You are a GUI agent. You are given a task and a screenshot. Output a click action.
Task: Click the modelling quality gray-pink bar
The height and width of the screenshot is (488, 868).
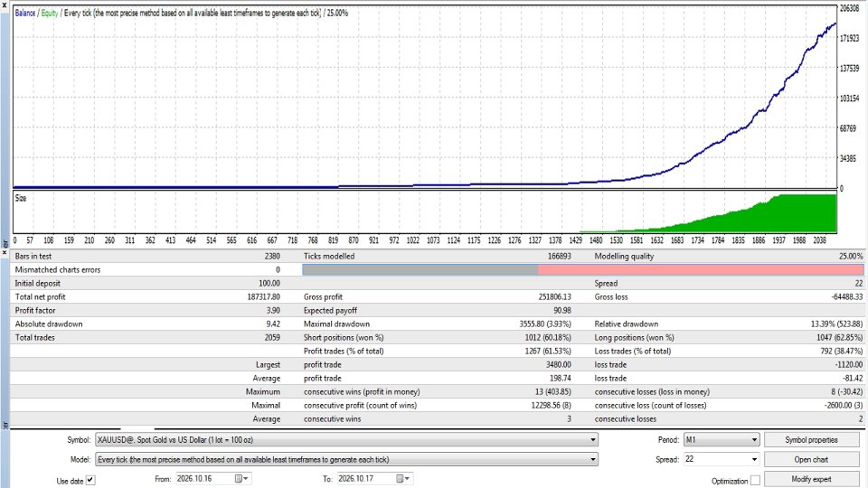click(583, 269)
